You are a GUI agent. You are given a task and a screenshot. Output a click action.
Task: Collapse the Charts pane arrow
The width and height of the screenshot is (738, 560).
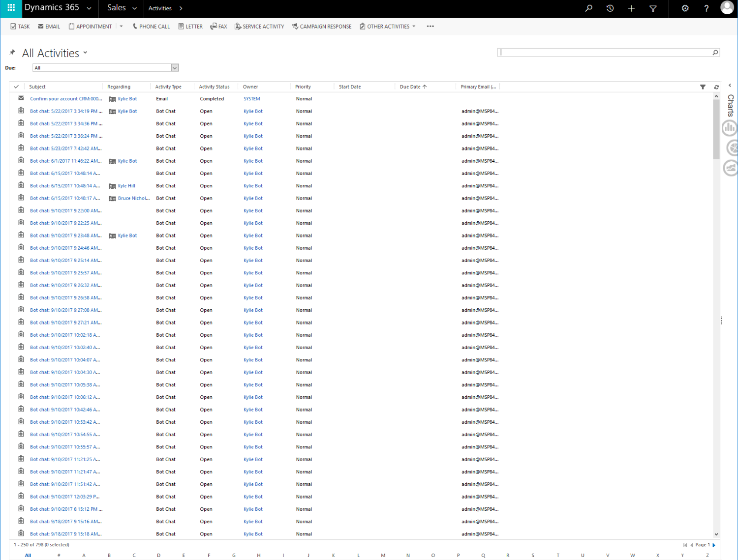click(730, 86)
